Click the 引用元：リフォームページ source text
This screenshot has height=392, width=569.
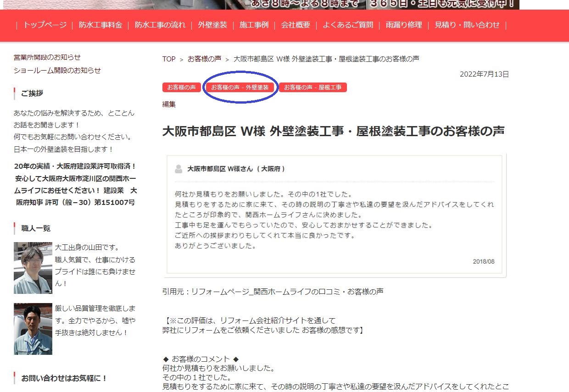click(273, 292)
